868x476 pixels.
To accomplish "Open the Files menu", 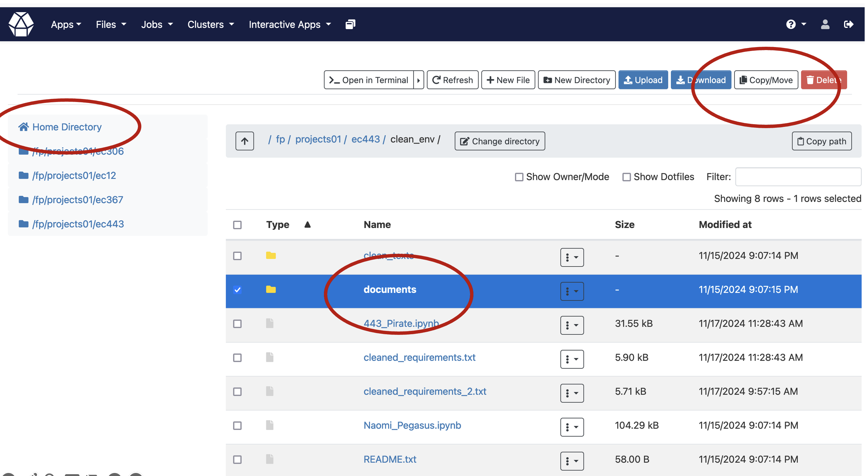I will pos(111,24).
